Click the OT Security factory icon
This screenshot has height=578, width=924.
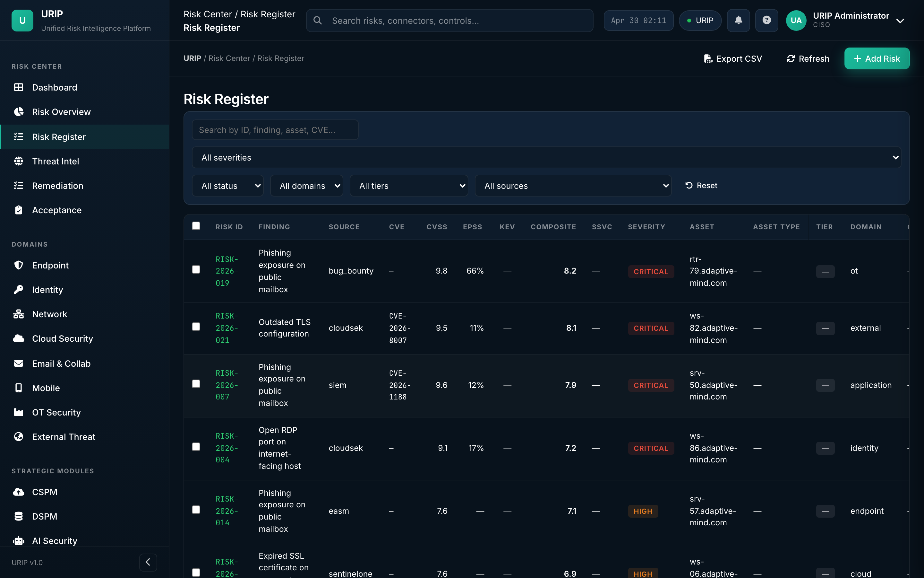18,413
